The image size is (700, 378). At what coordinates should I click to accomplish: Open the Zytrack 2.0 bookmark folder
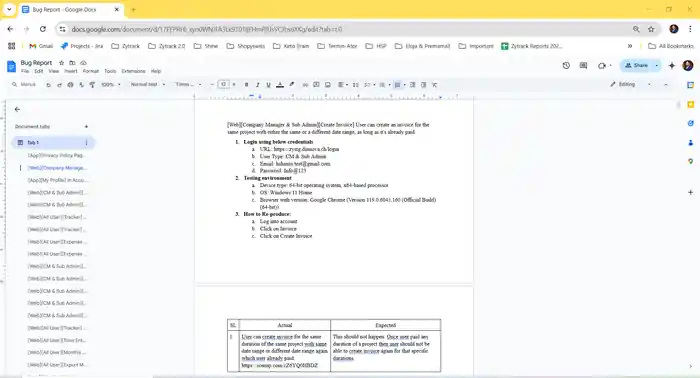[167, 46]
